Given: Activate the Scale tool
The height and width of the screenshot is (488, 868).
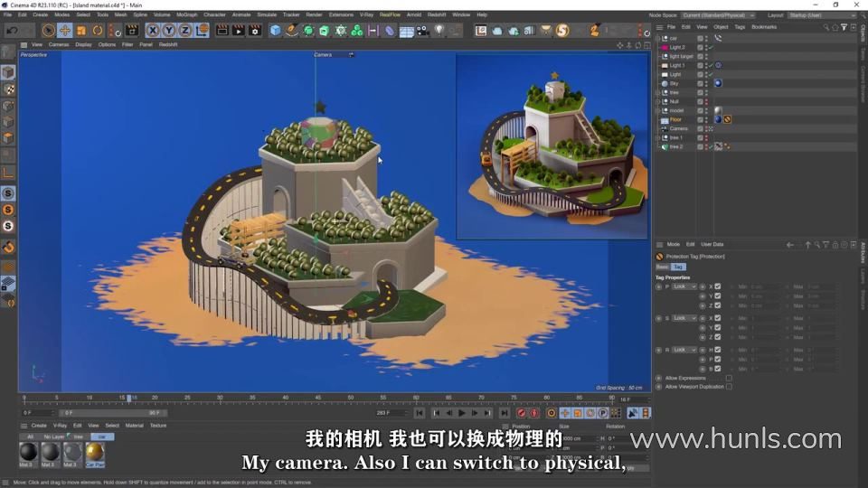Looking at the screenshot, I should [81, 31].
